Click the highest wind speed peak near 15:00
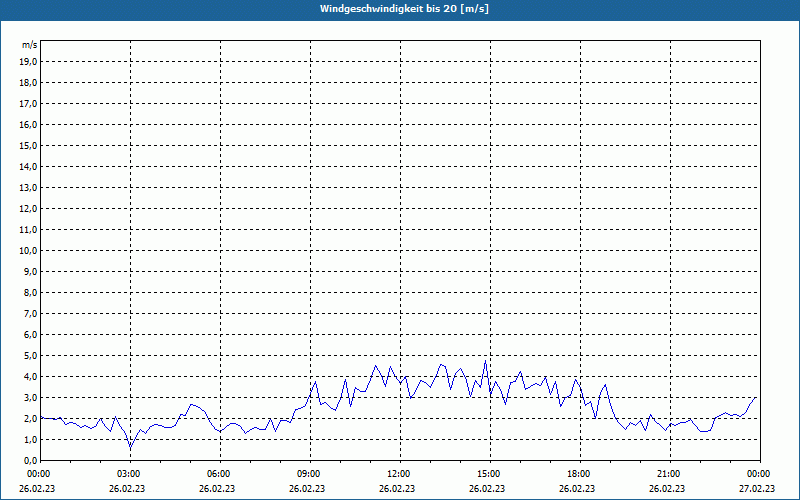 [x=485, y=361]
